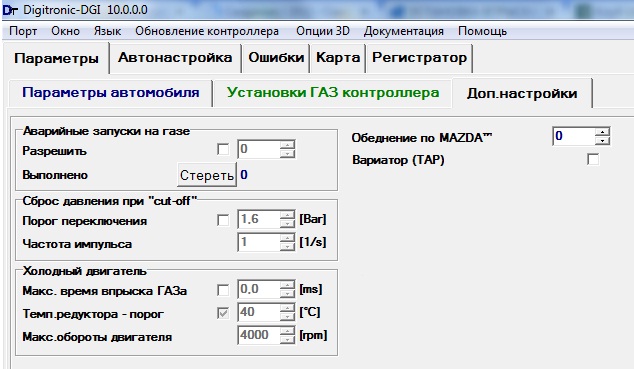Open Обновление контроллера menu

pyautogui.click(x=207, y=31)
